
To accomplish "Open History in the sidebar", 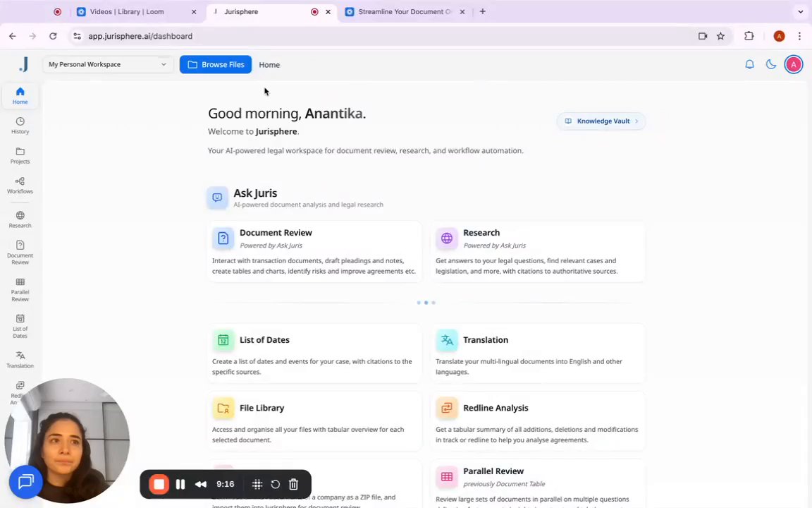I will pos(20,126).
